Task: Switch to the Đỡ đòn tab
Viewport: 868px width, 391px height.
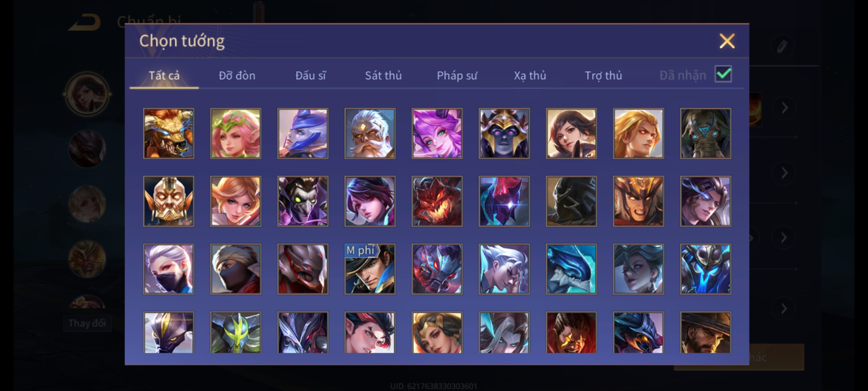Action: coord(237,75)
